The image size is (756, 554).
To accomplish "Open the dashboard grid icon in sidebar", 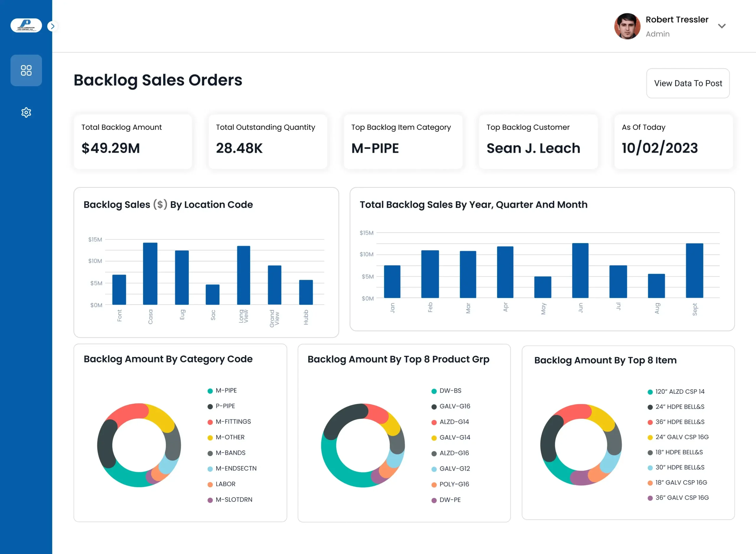I will tap(26, 70).
